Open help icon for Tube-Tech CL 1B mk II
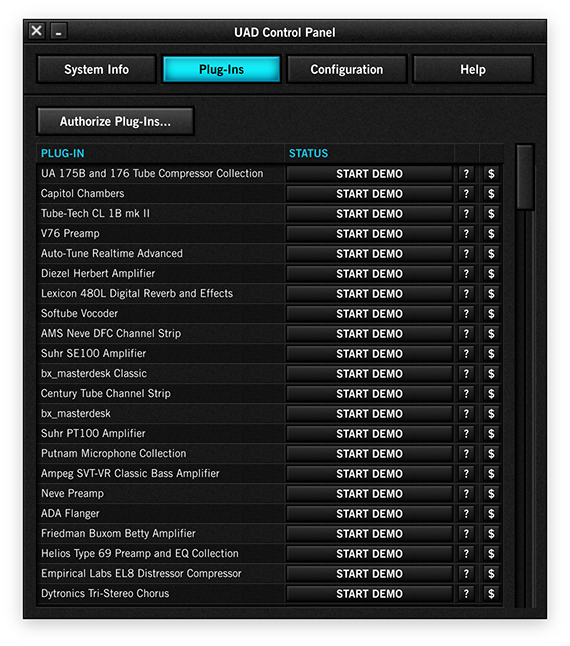 (466, 214)
